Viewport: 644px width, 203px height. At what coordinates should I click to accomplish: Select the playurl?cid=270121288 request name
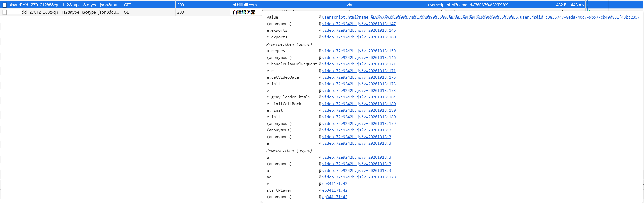[x=64, y=5]
